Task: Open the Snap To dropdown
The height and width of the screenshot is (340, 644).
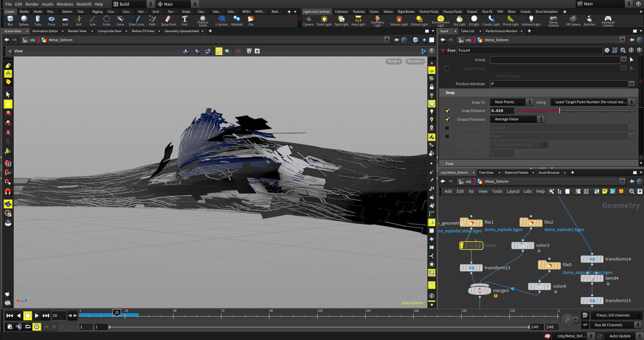Action: 511,102
